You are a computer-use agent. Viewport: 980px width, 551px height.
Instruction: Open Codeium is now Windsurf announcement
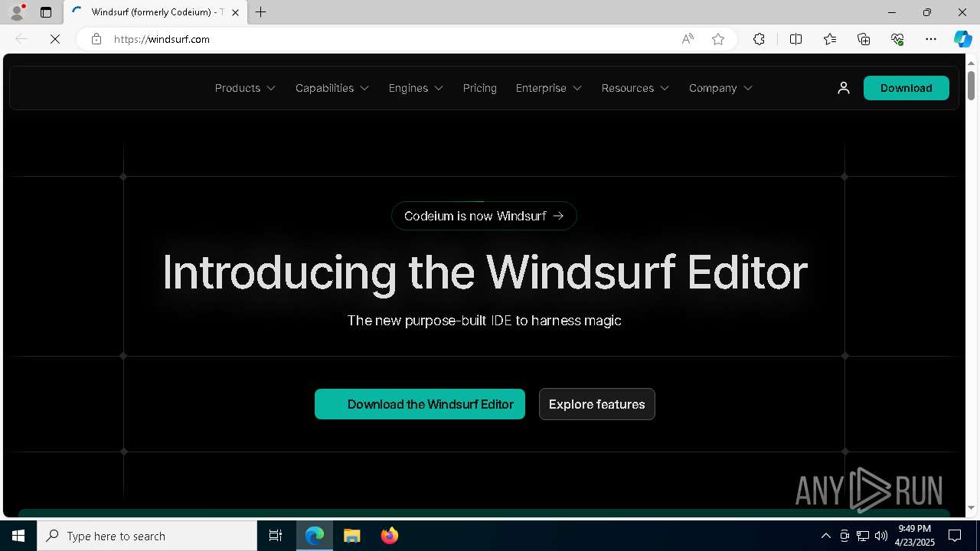(x=484, y=216)
